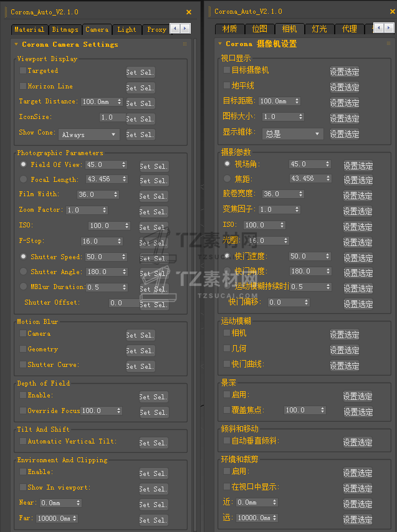Enable the Targeted checkbox
Screen dimensions: 397x532
click(x=23, y=70)
